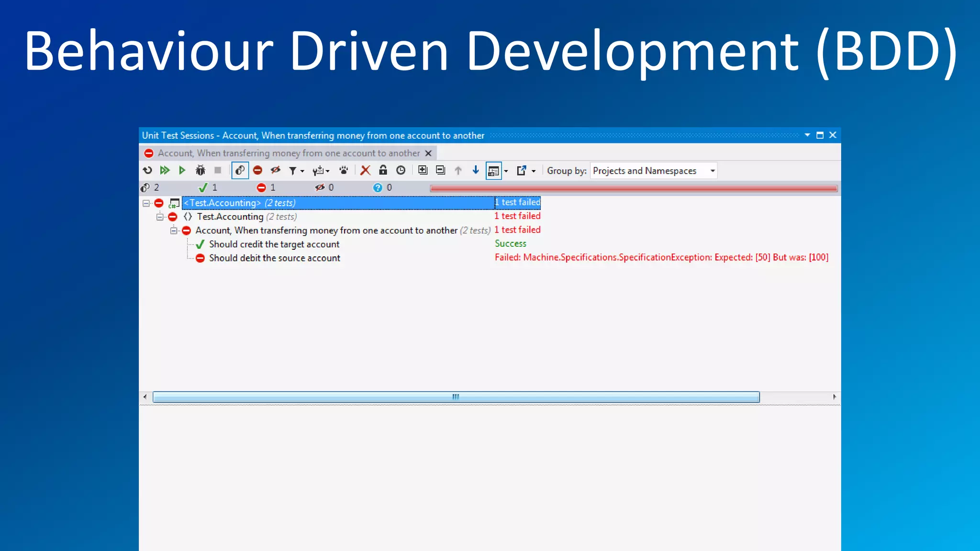Image resolution: width=980 pixels, height=551 pixels.
Task: Toggle the output panel layout icon
Action: [493, 171]
